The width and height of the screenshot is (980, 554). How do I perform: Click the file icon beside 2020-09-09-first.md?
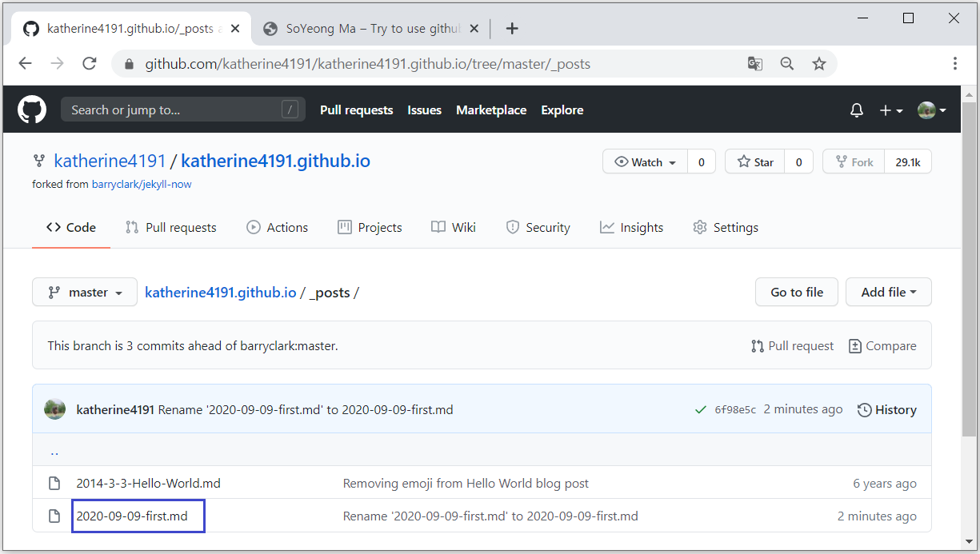54,516
